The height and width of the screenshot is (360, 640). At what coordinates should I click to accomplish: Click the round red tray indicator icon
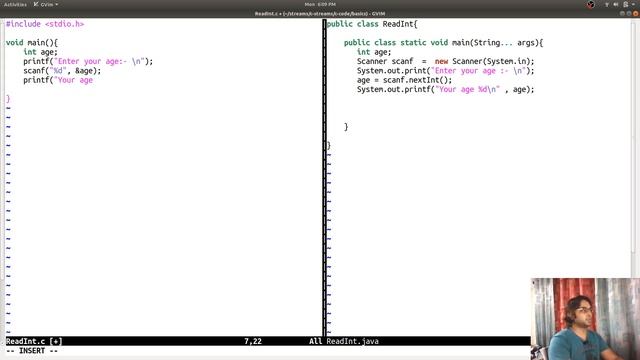(x=591, y=4)
